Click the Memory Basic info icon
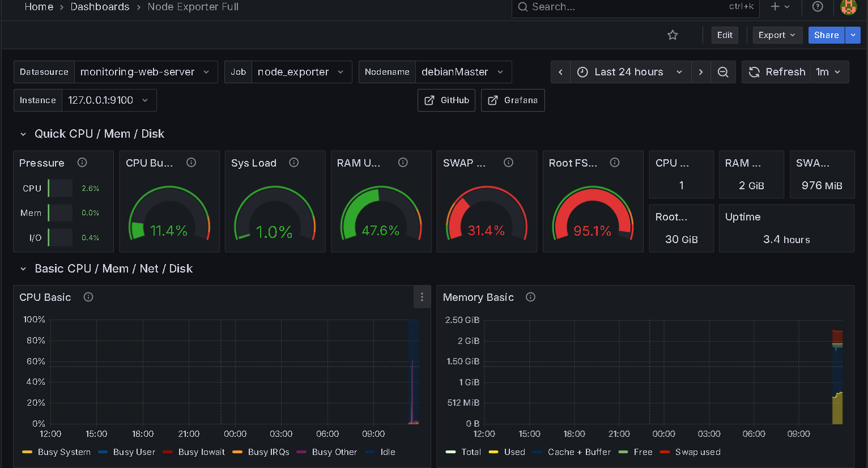Image resolution: width=868 pixels, height=468 pixels. pyautogui.click(x=530, y=297)
